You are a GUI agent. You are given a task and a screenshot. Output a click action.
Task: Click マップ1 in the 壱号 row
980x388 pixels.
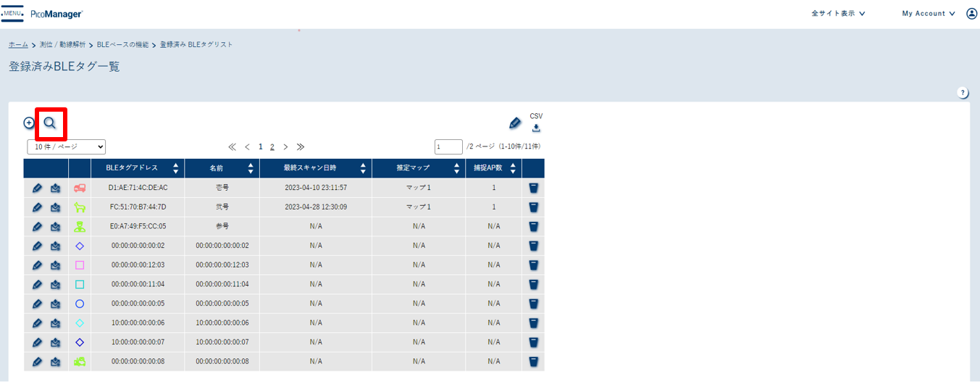[419, 188]
